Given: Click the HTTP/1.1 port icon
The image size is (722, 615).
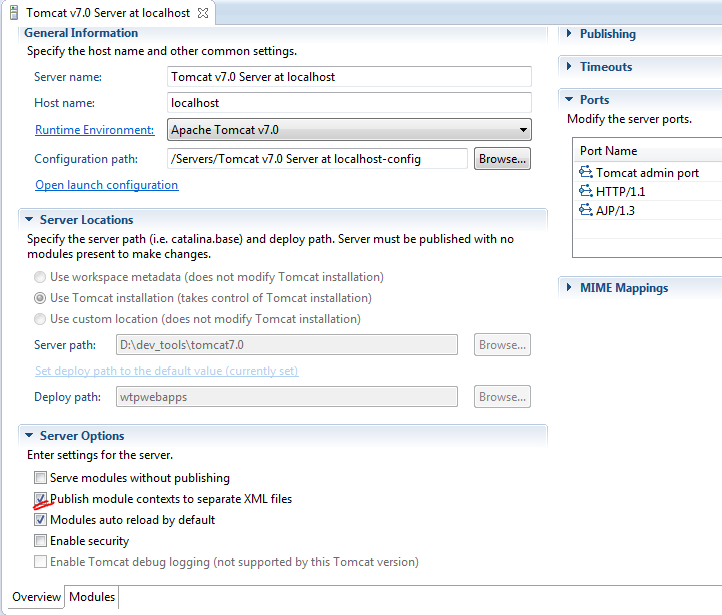Looking at the screenshot, I should pos(586,191).
